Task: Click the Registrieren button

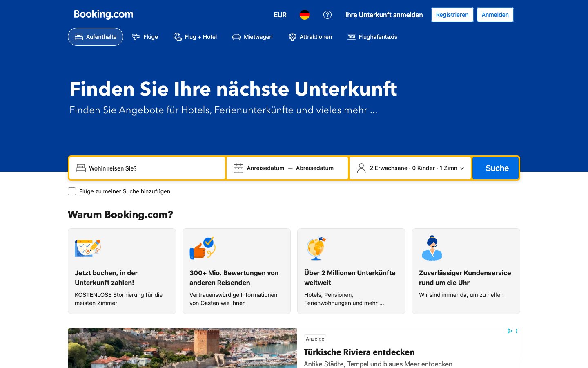Action: pos(452,15)
